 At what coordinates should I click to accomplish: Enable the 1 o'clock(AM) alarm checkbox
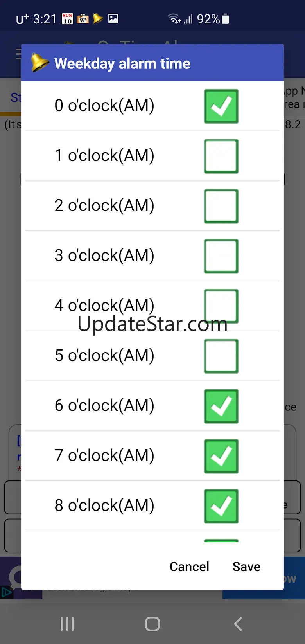(221, 156)
